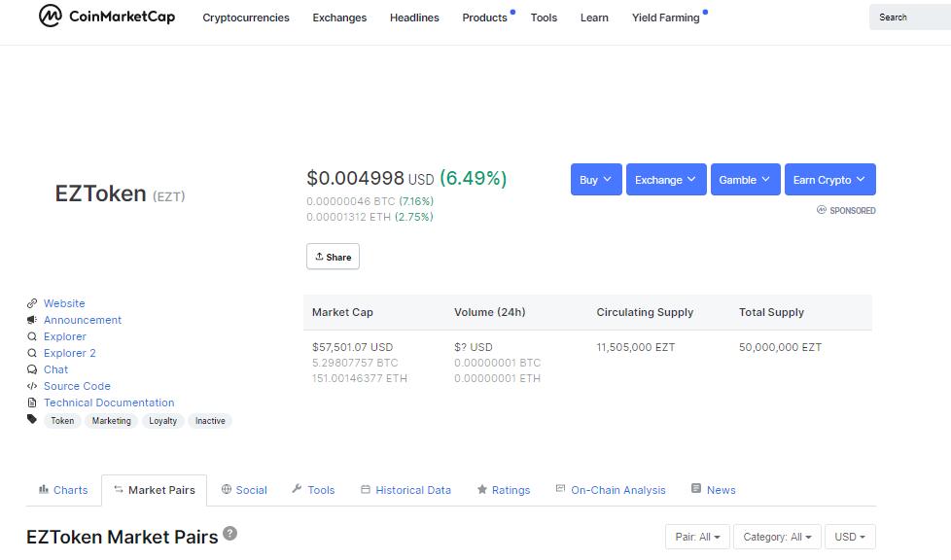
Task: Open the Cryptocurrencies menu
Action: 246,17
